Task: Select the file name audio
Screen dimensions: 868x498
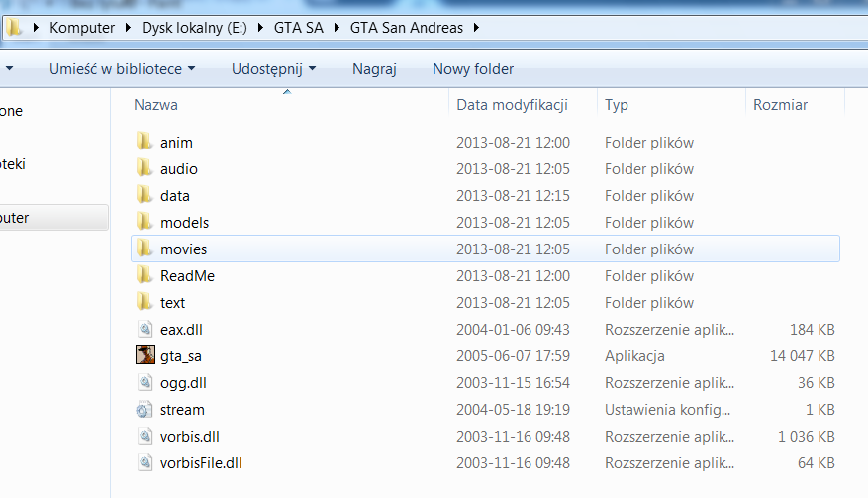Action: 179,169
